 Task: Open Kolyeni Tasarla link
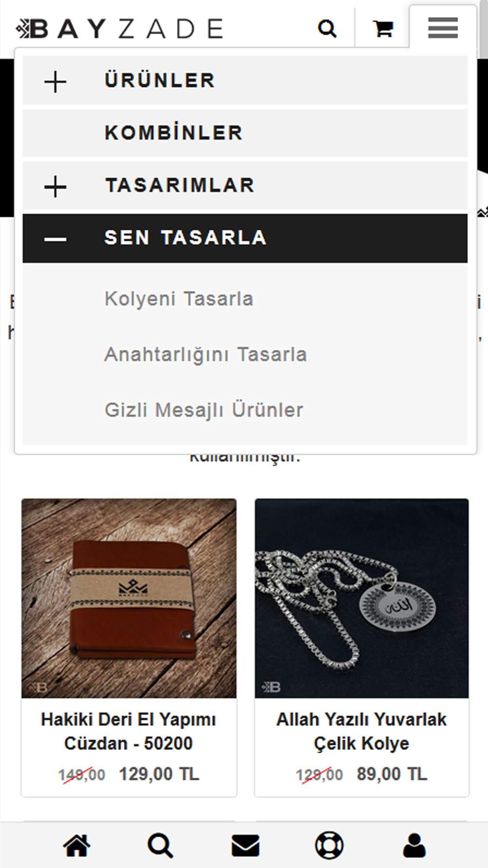(x=179, y=299)
